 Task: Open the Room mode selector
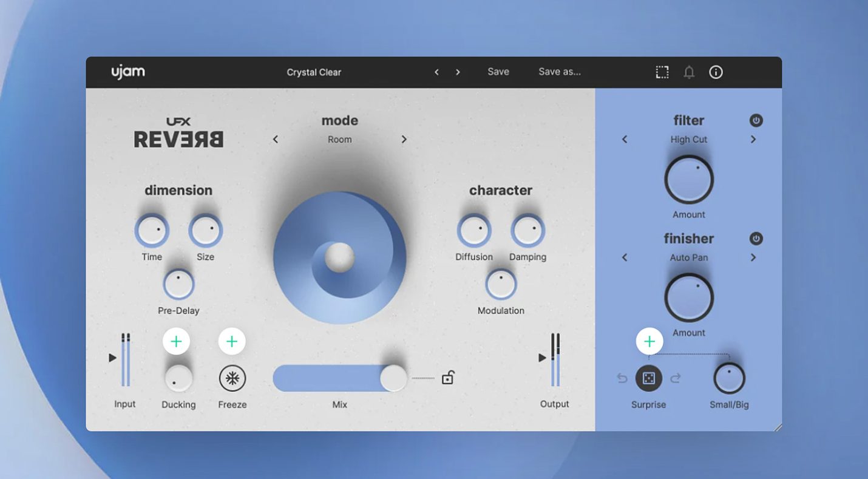pyautogui.click(x=339, y=140)
